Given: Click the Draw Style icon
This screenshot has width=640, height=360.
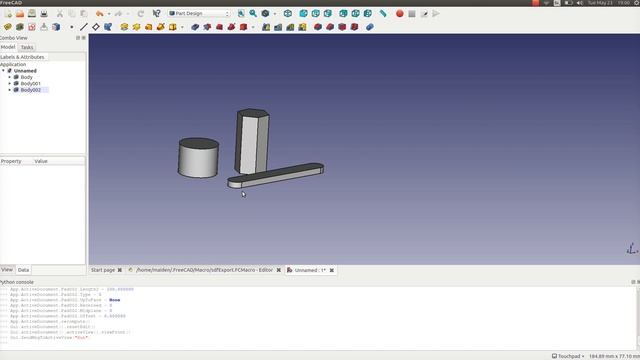Looking at the screenshot, I should coord(265,13).
